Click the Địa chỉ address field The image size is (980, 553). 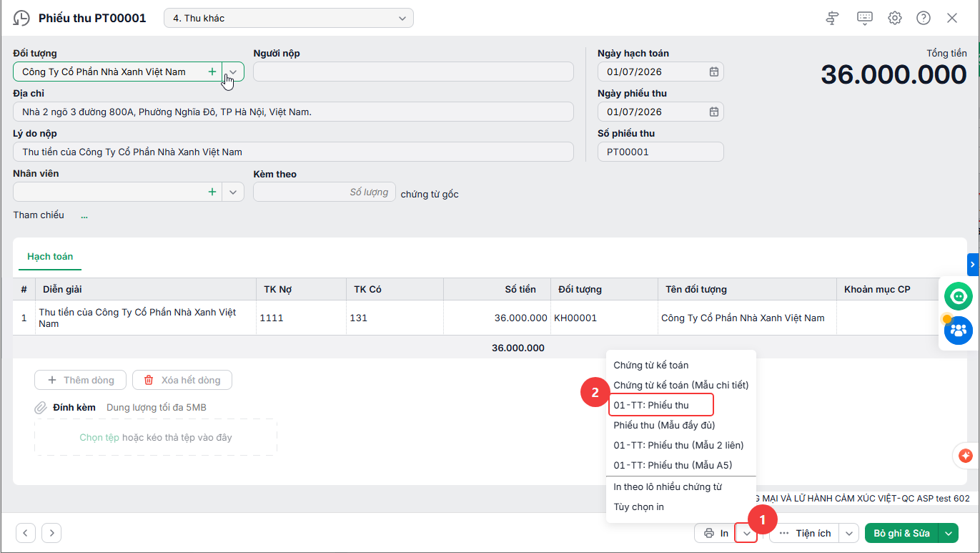point(293,112)
